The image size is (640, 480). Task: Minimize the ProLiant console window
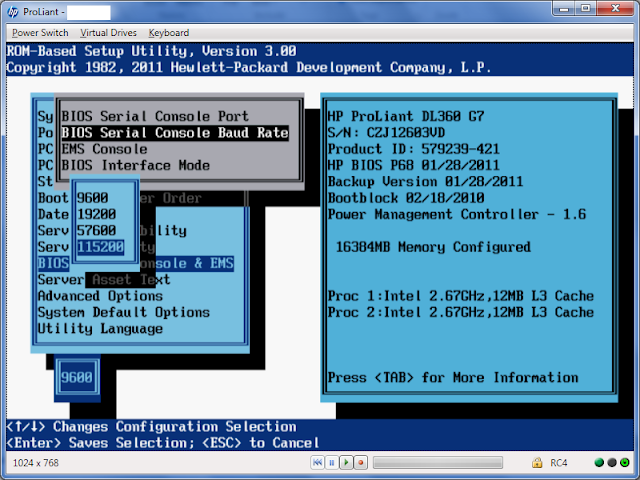[x=564, y=8]
